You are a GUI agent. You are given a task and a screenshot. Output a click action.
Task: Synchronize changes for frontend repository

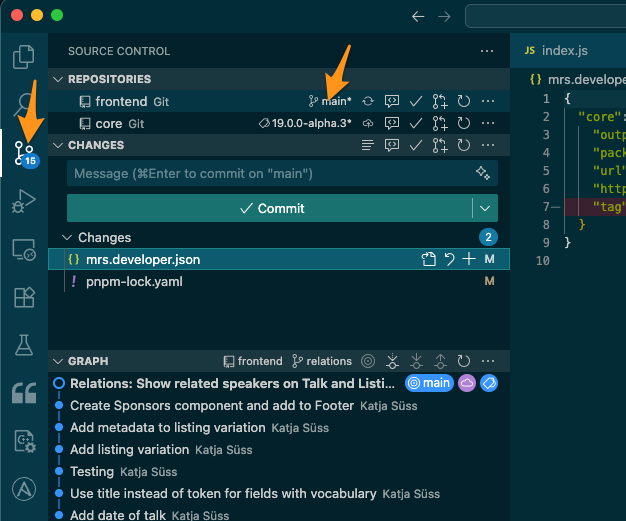coord(368,101)
